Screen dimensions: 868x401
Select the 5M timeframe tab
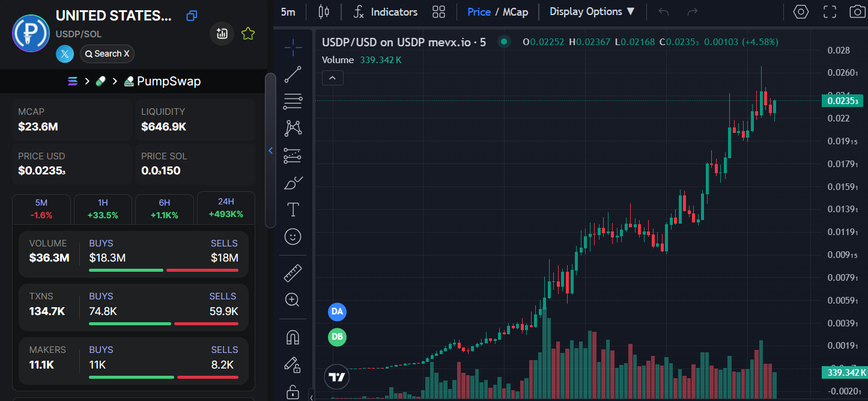pyautogui.click(x=41, y=208)
